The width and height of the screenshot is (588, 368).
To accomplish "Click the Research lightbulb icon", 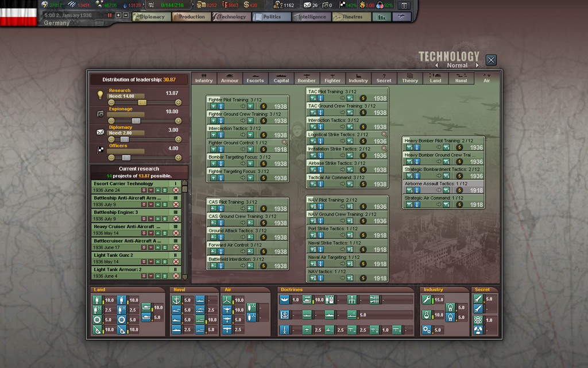I will (100, 95).
